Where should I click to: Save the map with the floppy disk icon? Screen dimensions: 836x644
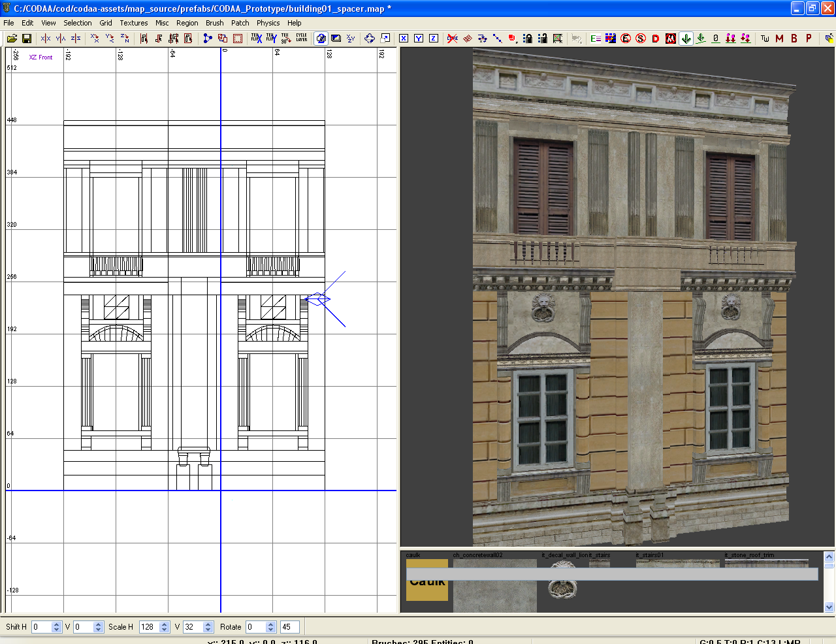tap(27, 39)
